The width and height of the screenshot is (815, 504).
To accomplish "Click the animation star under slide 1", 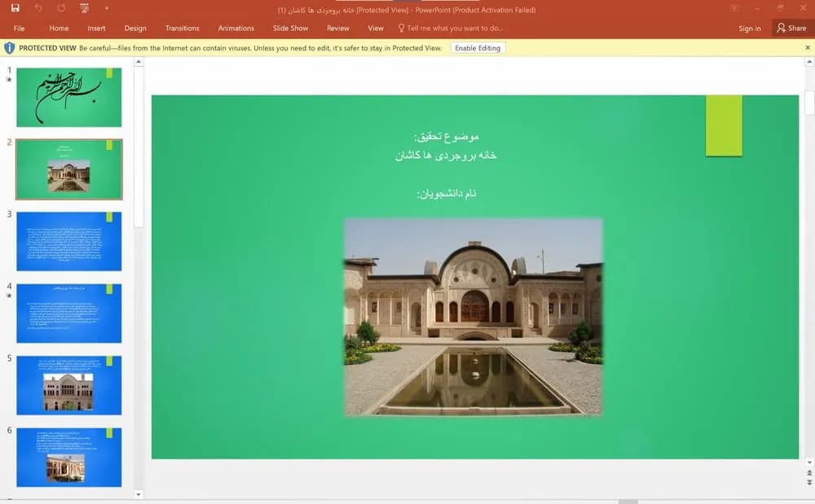I will 9,80.
